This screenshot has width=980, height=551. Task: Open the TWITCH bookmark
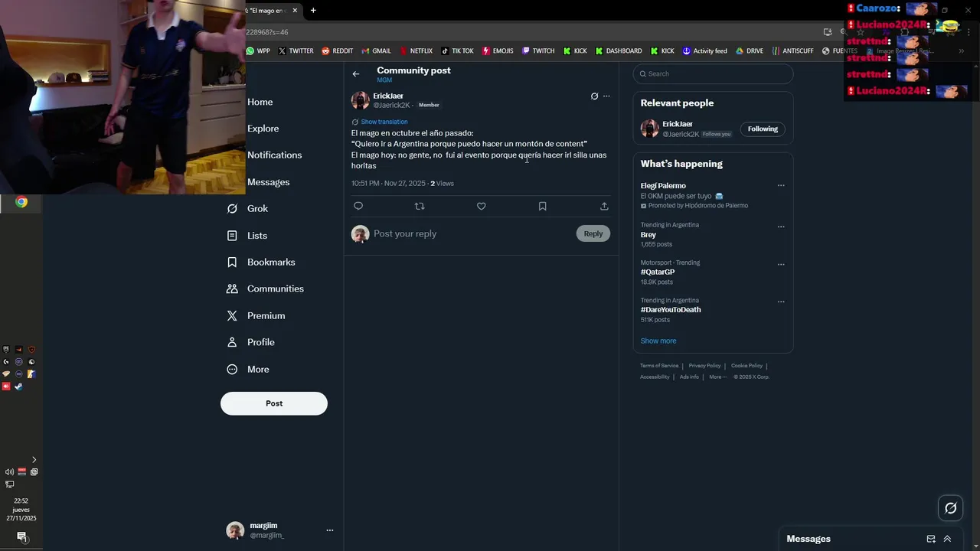pos(538,51)
